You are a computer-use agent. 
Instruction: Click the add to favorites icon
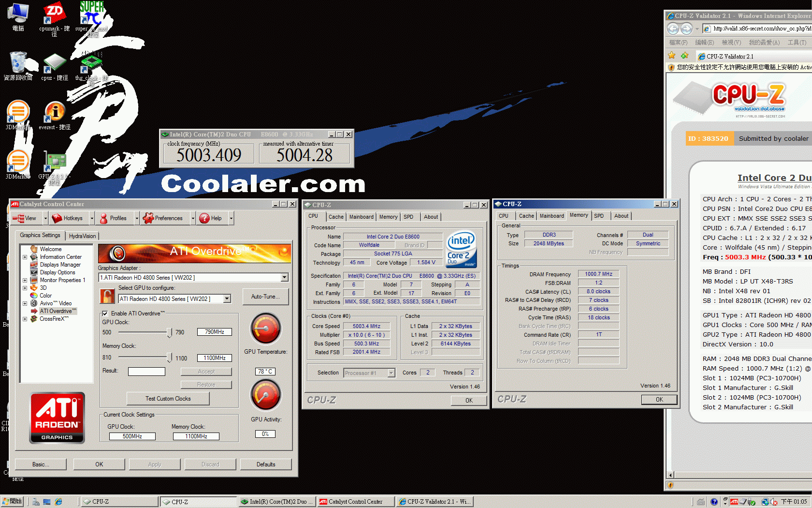point(684,56)
